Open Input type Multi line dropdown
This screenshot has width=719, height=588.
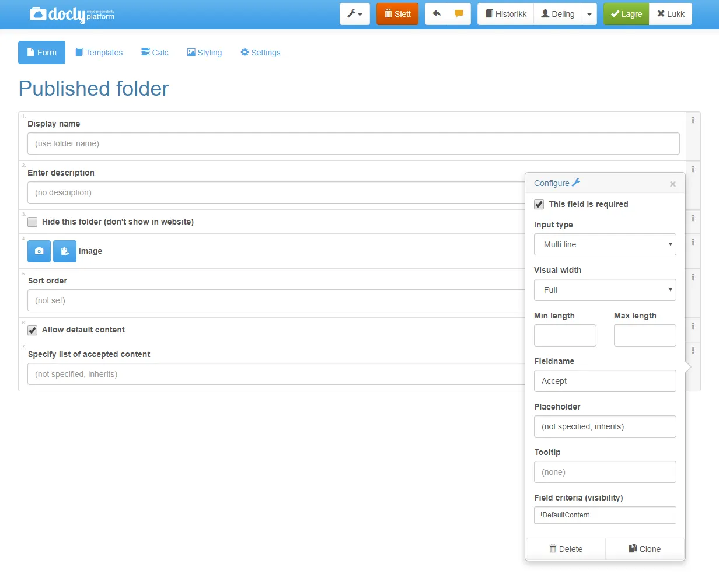pos(605,244)
